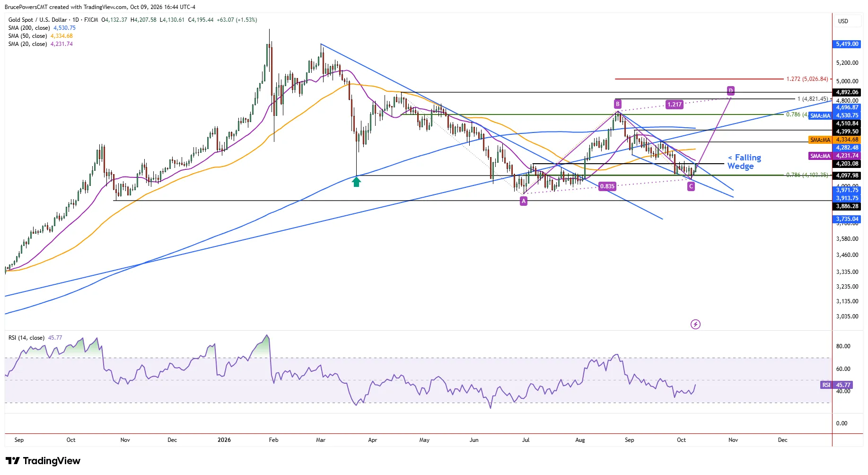Select the purple A pattern point label
Viewport: 868px width, 475px height.
[524, 201]
